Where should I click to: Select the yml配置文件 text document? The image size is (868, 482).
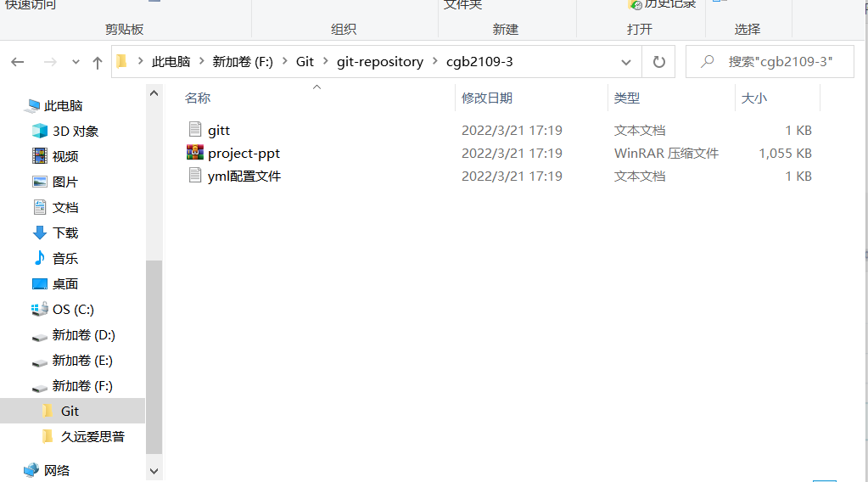244,176
